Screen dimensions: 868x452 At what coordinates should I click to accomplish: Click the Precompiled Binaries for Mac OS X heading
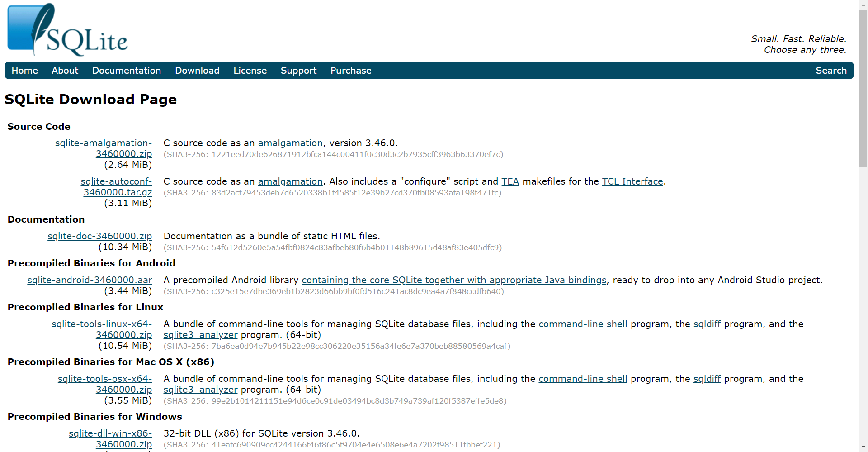click(111, 362)
